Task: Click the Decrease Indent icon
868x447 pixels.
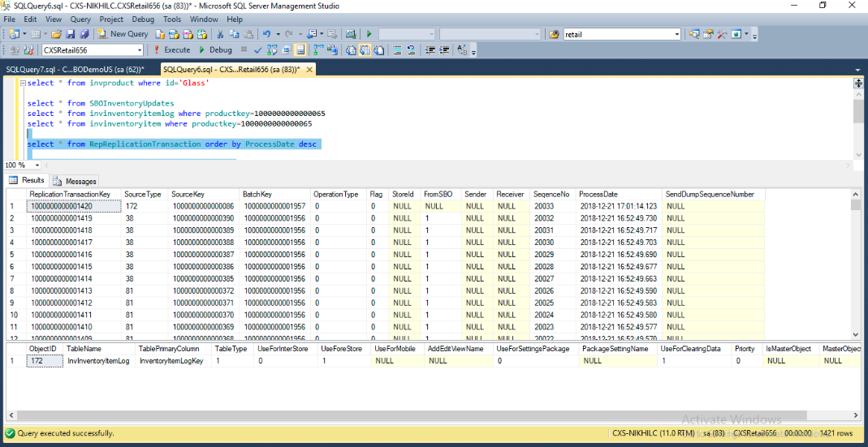Action: pyautogui.click(x=429, y=49)
